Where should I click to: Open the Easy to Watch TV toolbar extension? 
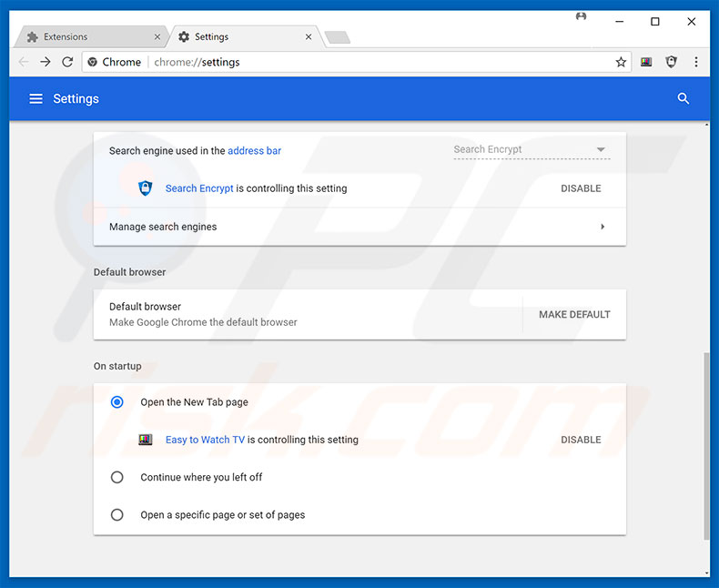pos(646,62)
